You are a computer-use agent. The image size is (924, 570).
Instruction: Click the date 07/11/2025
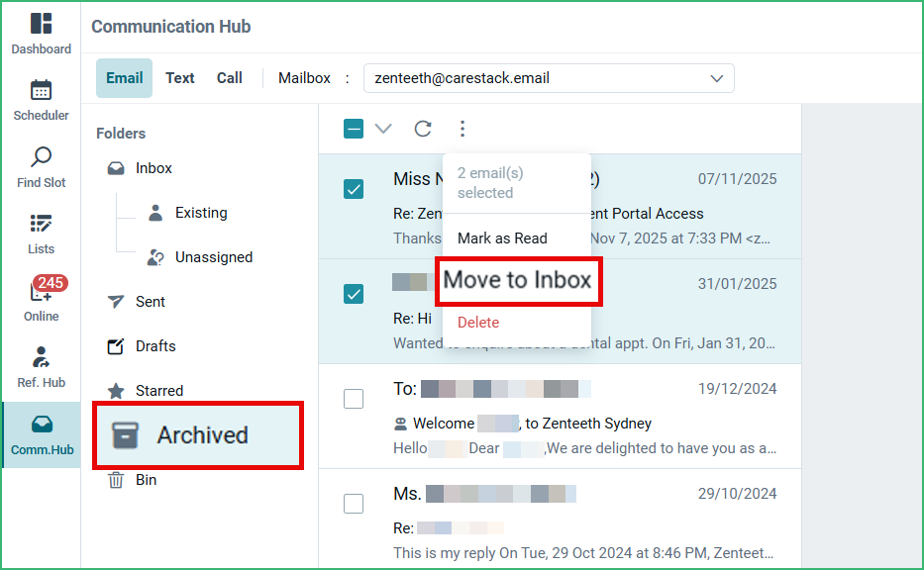click(x=737, y=179)
